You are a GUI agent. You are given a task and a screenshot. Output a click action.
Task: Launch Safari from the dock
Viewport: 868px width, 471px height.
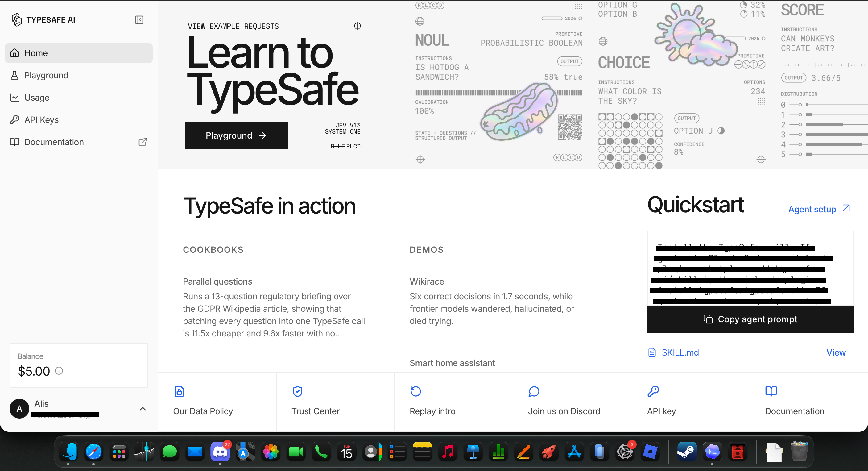coord(93,452)
